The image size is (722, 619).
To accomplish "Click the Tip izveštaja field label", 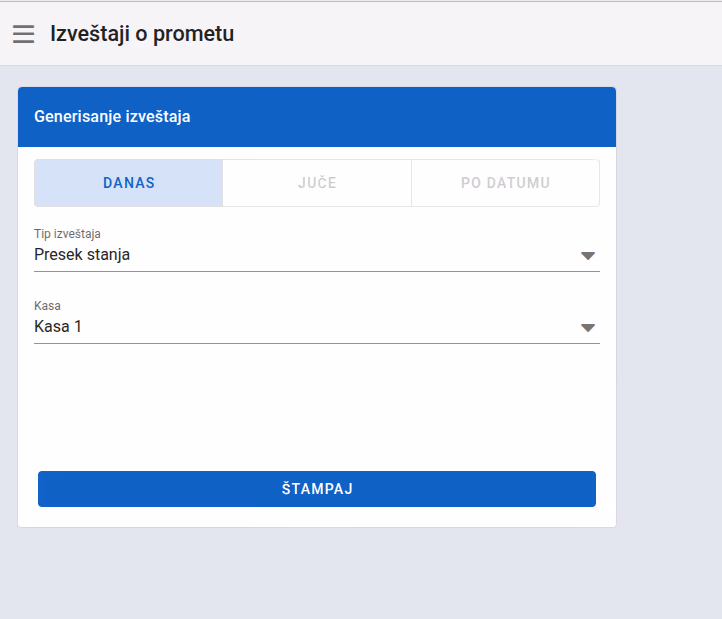I will click(x=67, y=234).
